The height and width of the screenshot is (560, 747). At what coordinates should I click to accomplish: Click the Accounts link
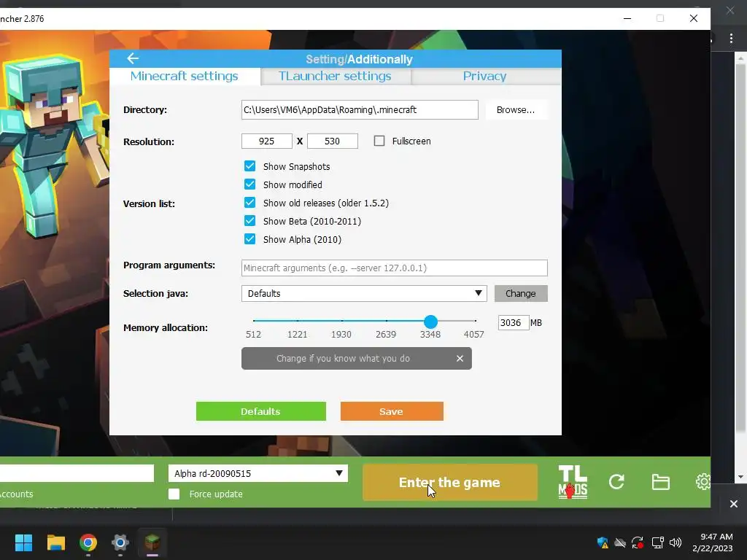16,494
